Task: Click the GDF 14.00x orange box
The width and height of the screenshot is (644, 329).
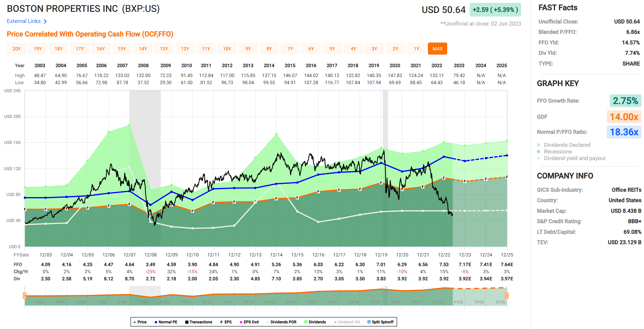Action: (x=624, y=117)
